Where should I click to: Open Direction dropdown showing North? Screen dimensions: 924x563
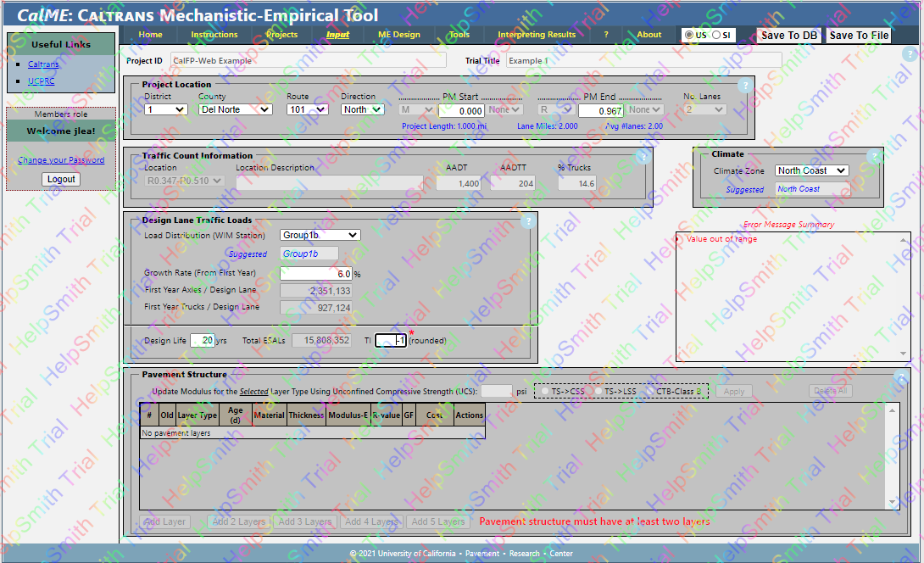coord(363,109)
